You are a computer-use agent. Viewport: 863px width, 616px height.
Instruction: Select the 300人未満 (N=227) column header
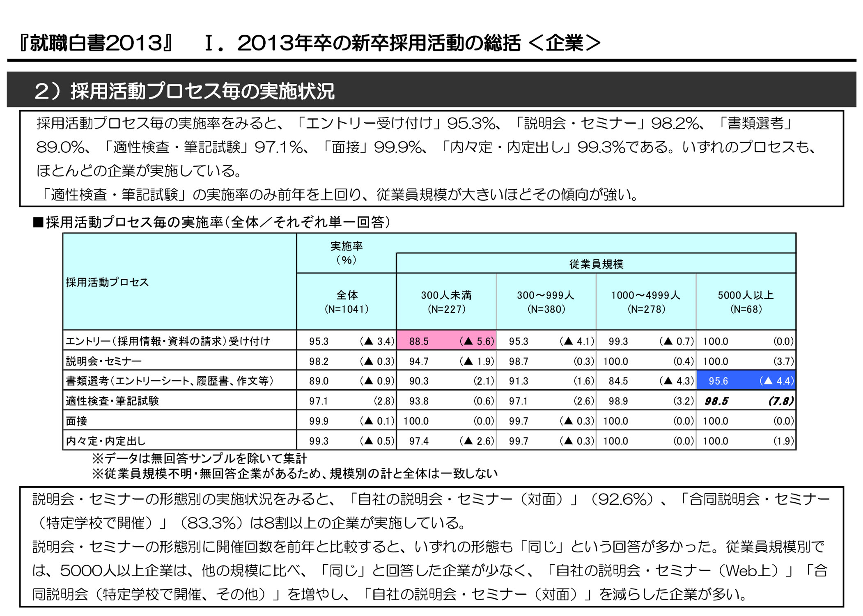446,302
